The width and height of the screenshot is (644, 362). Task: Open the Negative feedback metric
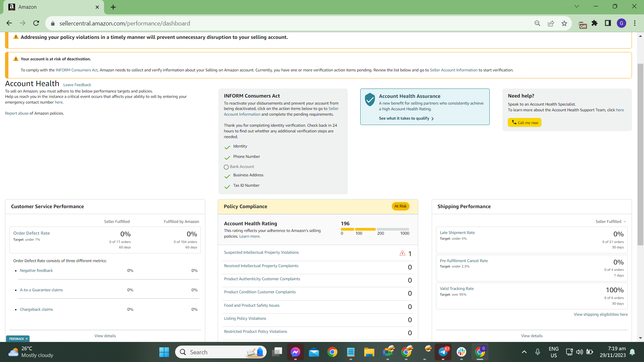pyautogui.click(x=36, y=270)
